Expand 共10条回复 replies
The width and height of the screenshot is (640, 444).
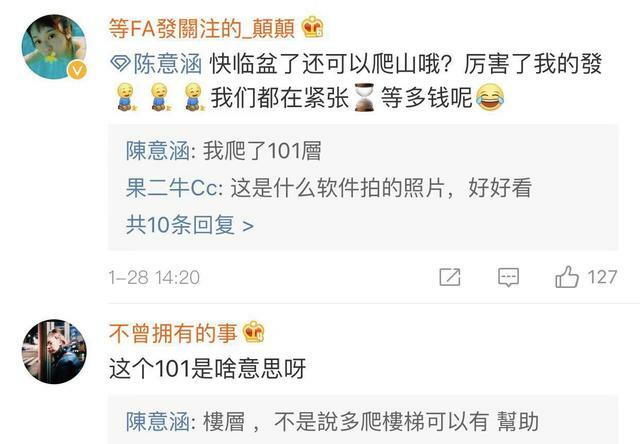point(190,225)
